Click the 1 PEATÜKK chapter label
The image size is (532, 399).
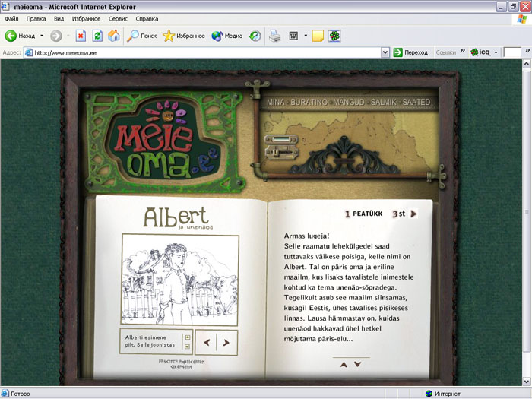pos(363,214)
